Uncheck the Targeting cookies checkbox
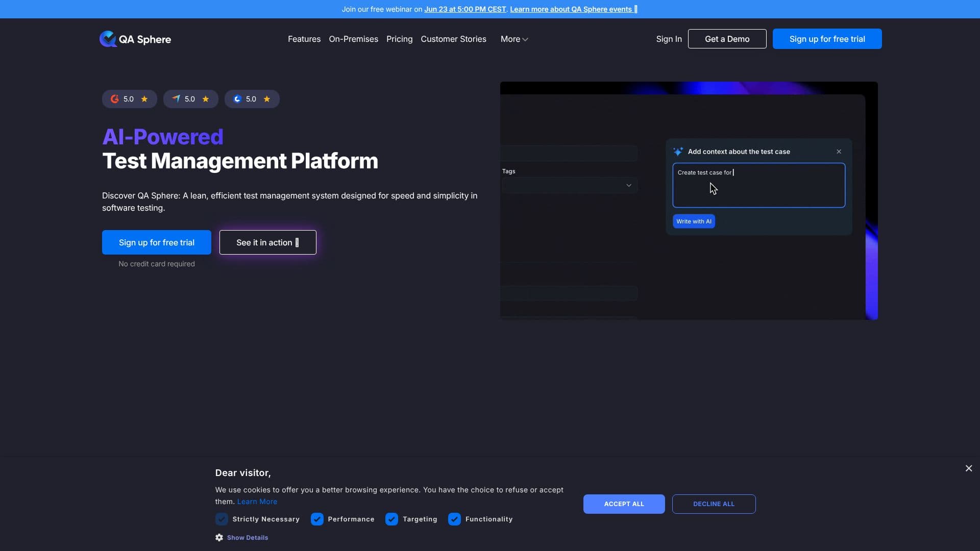The image size is (980, 551). [x=391, y=519]
